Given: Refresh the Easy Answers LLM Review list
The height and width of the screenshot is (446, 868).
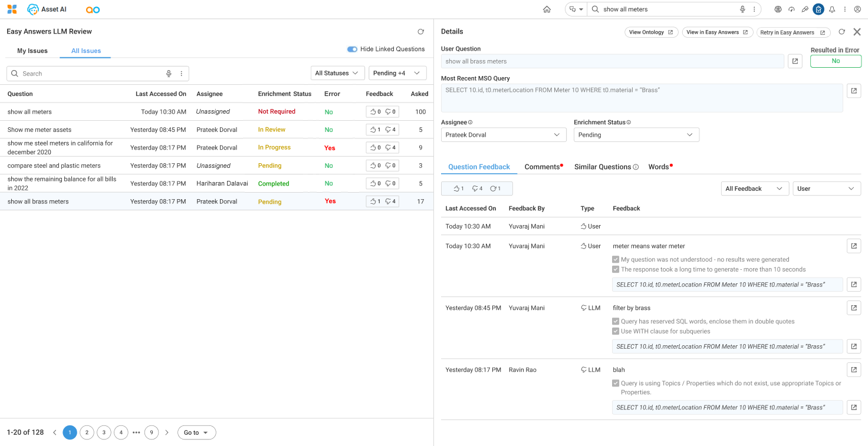Looking at the screenshot, I should [x=420, y=32].
